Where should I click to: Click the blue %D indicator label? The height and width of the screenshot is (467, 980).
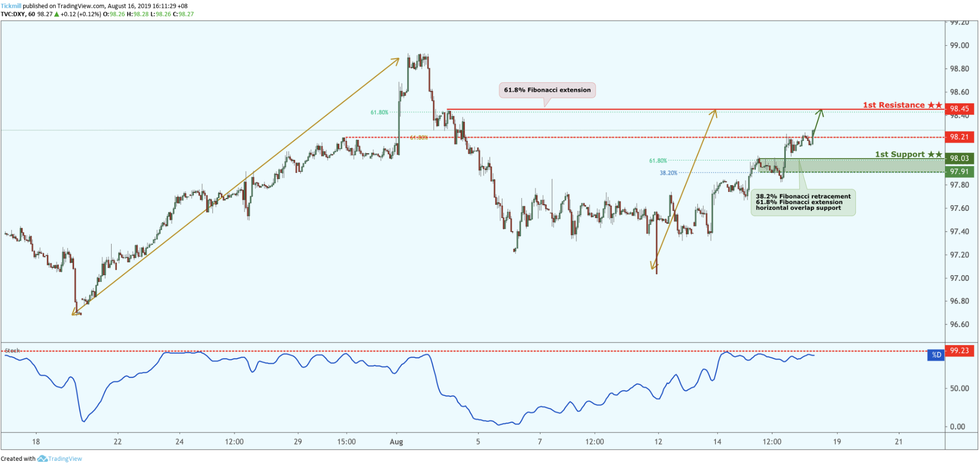(x=936, y=355)
